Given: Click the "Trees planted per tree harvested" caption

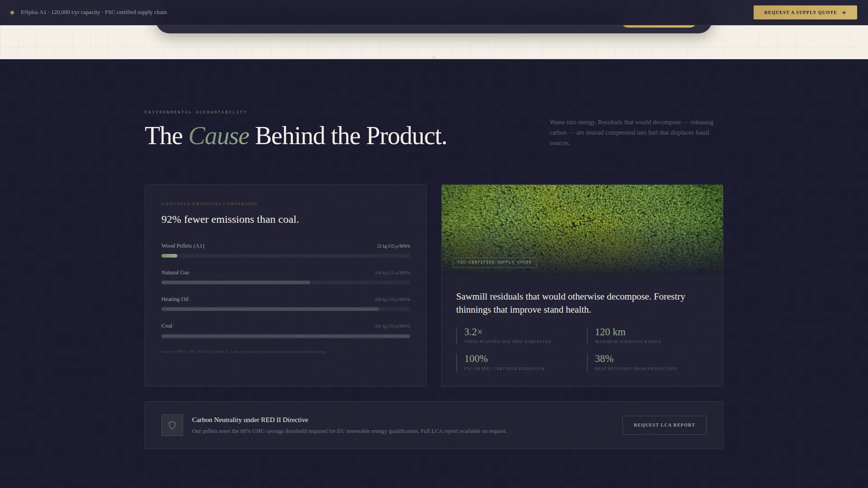Looking at the screenshot, I should coord(508,342).
